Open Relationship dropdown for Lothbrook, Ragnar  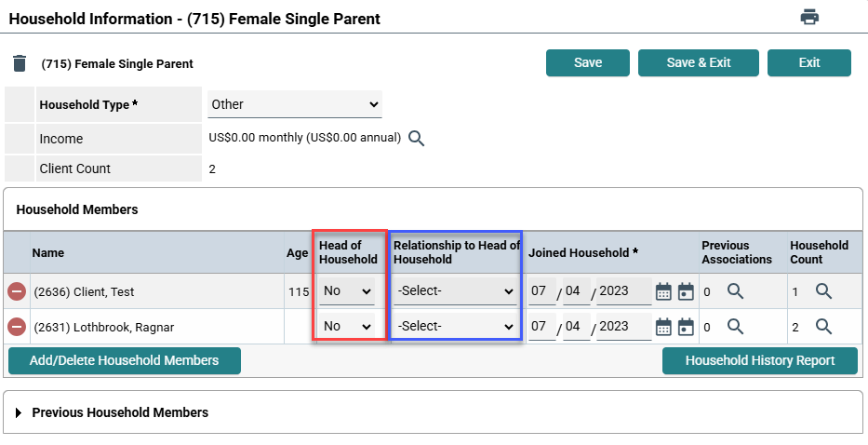[x=455, y=327]
